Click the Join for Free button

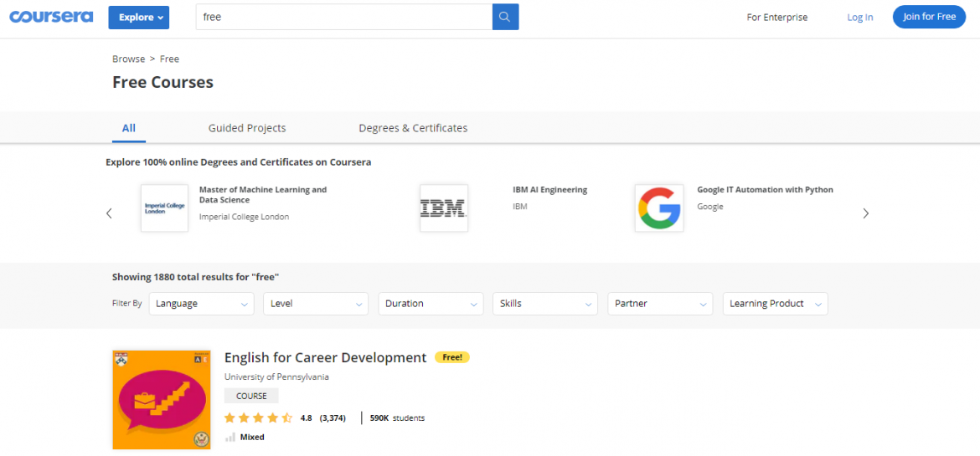[x=930, y=17]
